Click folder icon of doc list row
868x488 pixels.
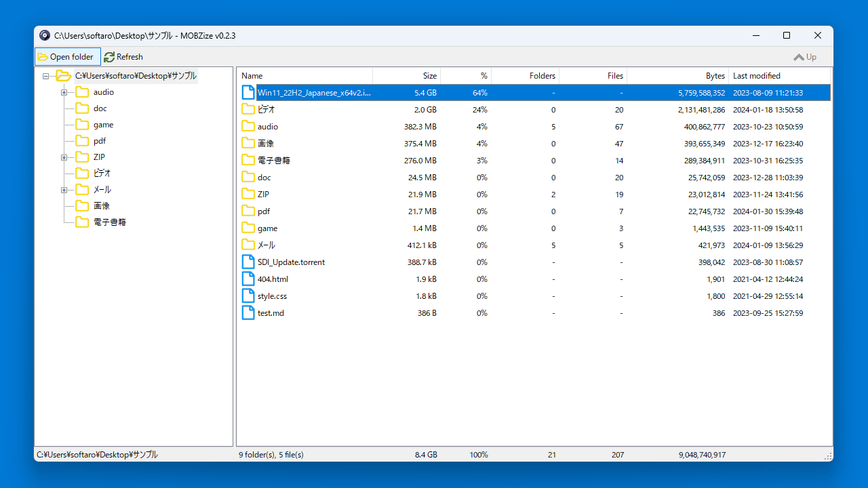[248, 178]
